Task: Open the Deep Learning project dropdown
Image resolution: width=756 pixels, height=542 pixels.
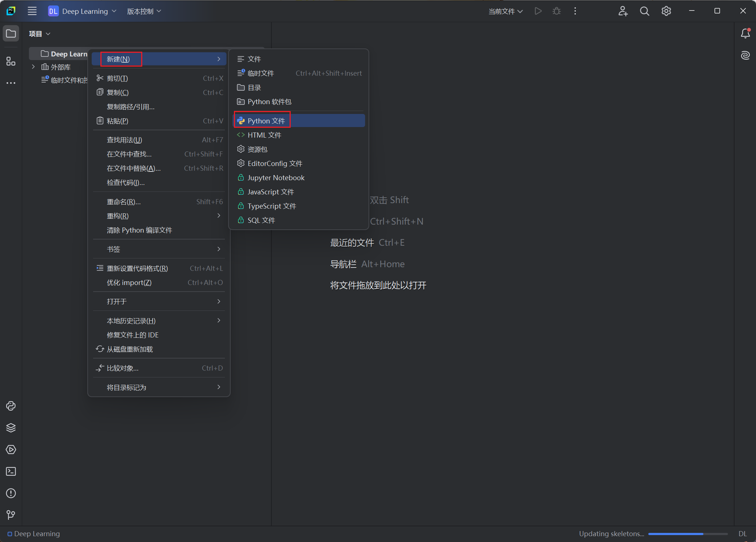Action: tap(89, 11)
